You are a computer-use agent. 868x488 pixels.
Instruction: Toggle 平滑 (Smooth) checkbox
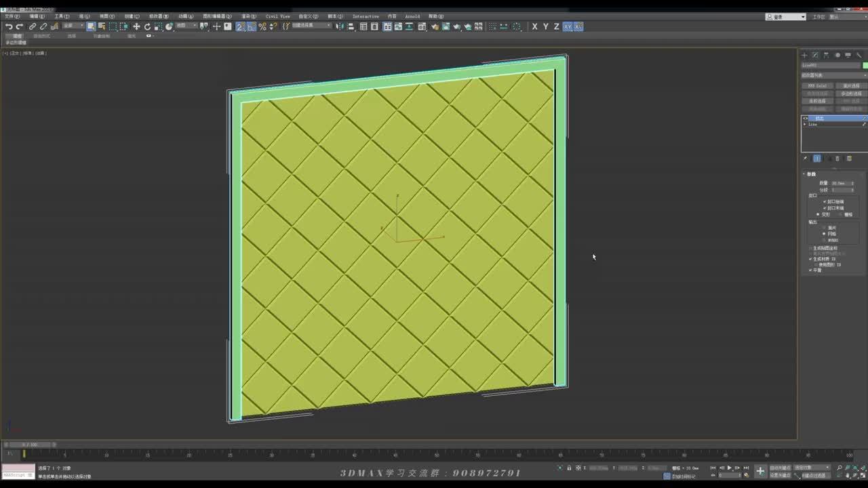coord(810,270)
